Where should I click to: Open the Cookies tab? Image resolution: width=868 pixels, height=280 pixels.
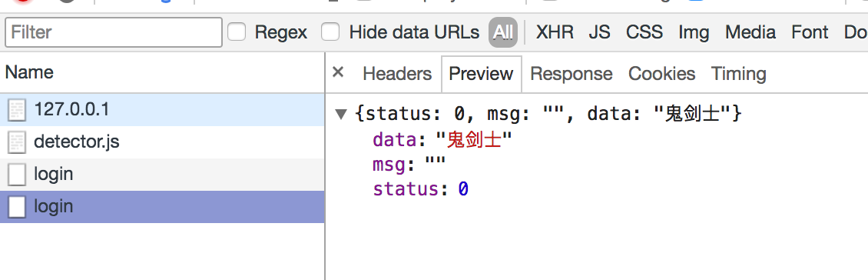click(661, 74)
